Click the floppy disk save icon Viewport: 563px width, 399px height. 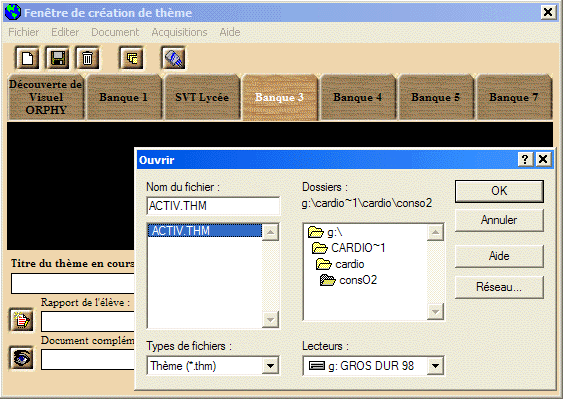coord(57,58)
